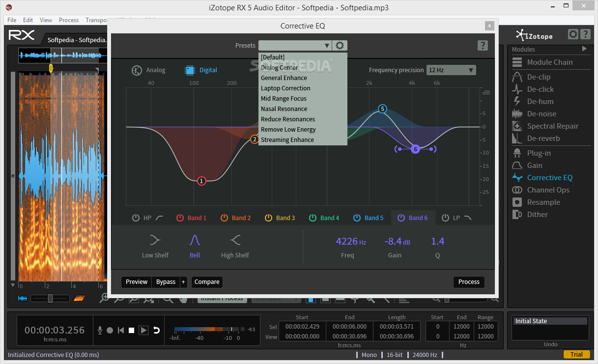598x364 pixels.
Task: Select EQ node 5 on the curve
Action: 383,109
